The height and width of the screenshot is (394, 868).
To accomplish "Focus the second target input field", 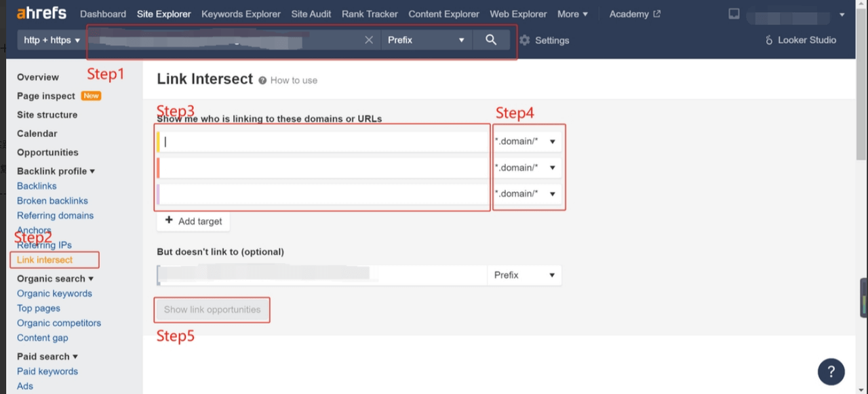I will click(x=323, y=168).
